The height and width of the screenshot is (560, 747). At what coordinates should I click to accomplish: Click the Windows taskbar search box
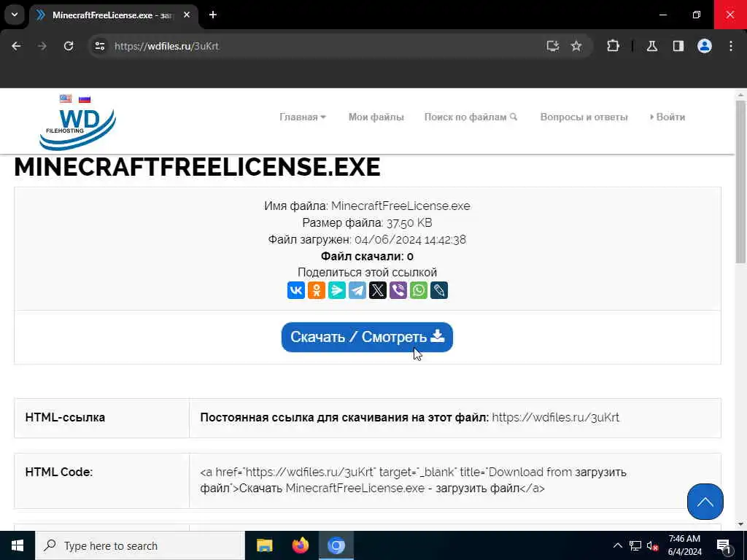click(x=140, y=545)
